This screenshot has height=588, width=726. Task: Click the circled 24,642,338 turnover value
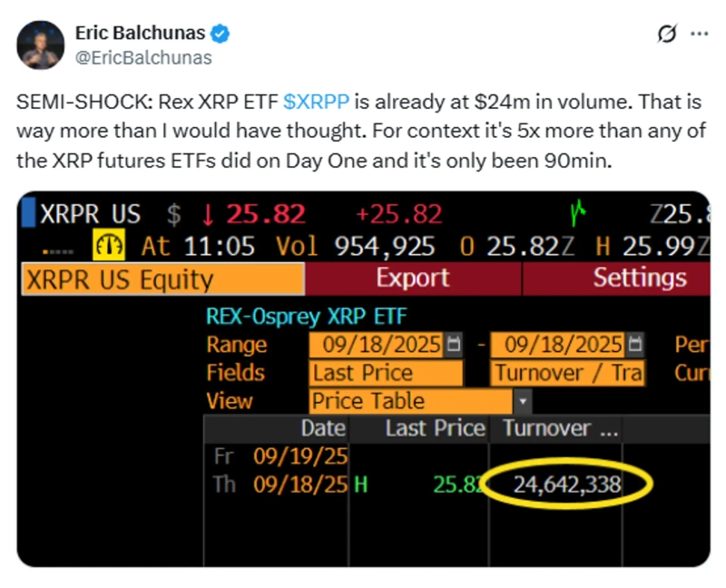coord(566,485)
